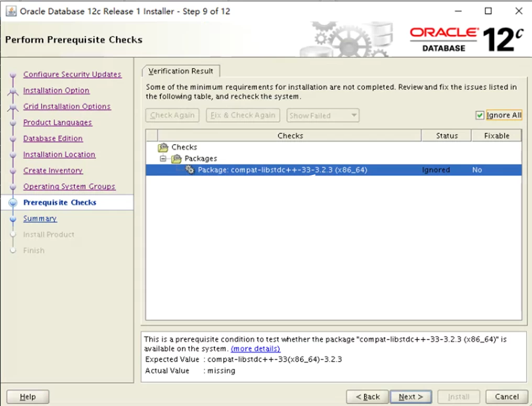
Task: Open Grid Installation Options step
Action: point(67,106)
